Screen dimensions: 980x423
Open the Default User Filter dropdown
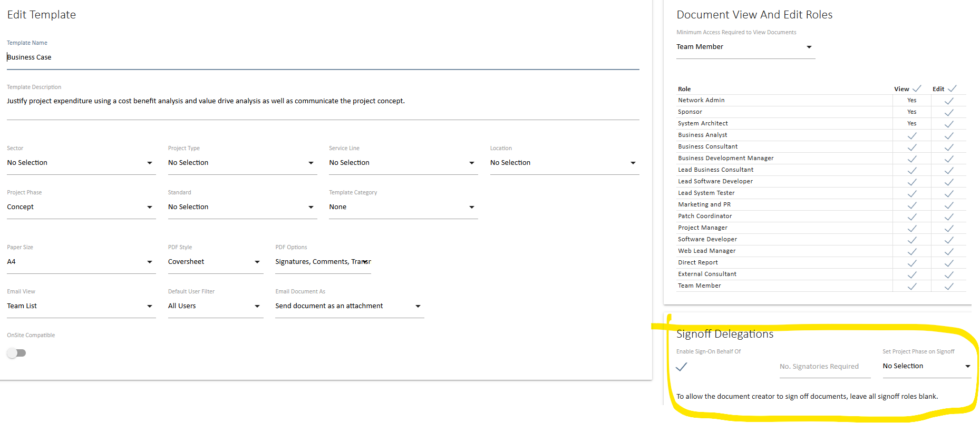pyautogui.click(x=216, y=306)
